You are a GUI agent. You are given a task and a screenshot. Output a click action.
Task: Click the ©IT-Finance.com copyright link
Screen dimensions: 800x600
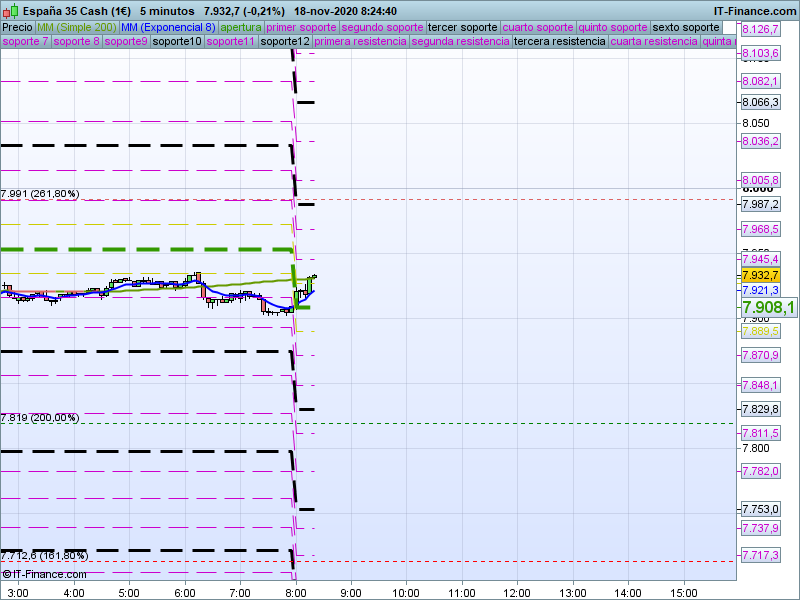[x=45, y=574]
